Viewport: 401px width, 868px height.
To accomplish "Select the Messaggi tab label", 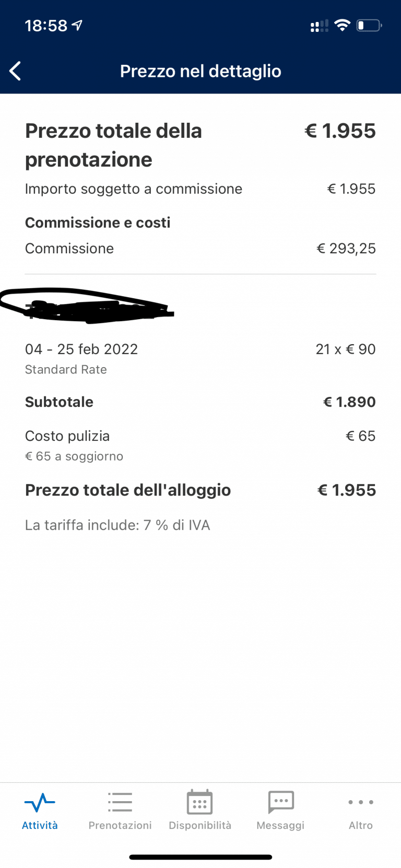I will (280, 825).
